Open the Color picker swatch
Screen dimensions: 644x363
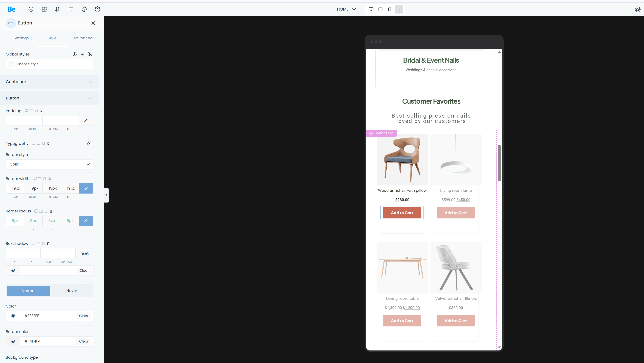click(13, 316)
